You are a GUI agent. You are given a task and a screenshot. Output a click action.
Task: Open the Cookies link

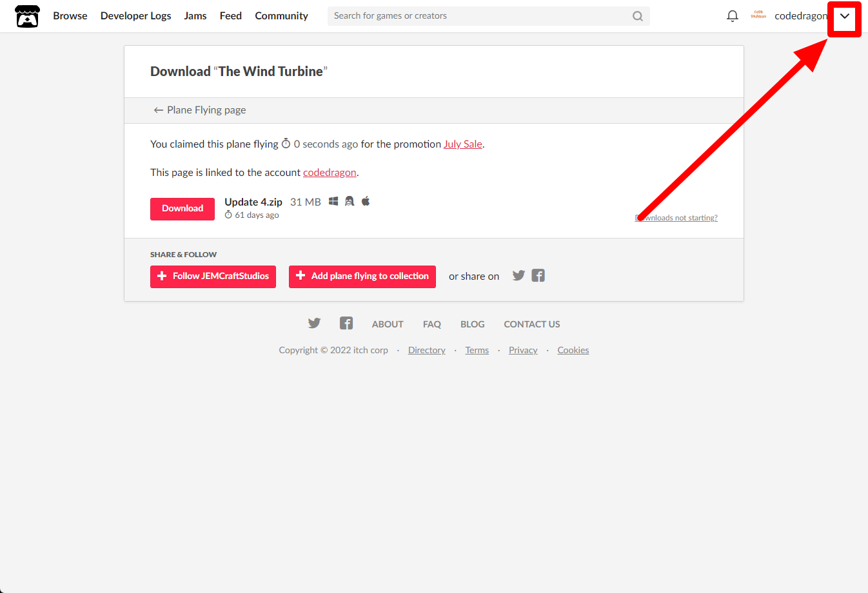(573, 351)
